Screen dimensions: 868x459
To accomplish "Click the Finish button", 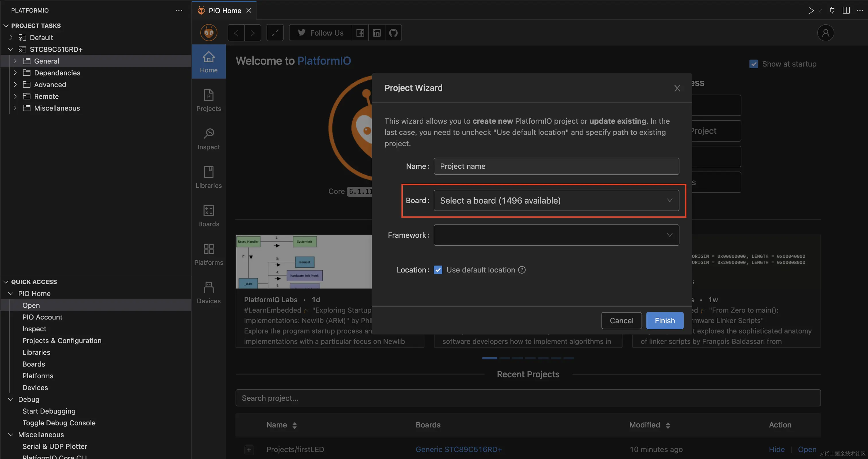I will 664,320.
